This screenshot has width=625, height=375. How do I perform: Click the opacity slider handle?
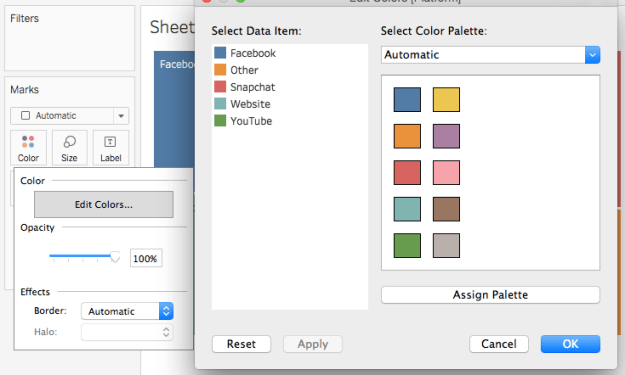click(115, 257)
